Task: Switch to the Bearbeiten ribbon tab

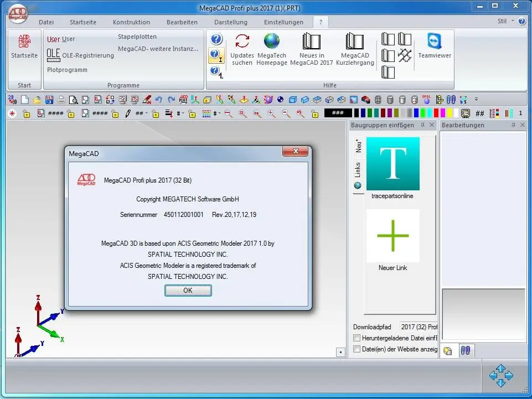Action: [x=182, y=22]
